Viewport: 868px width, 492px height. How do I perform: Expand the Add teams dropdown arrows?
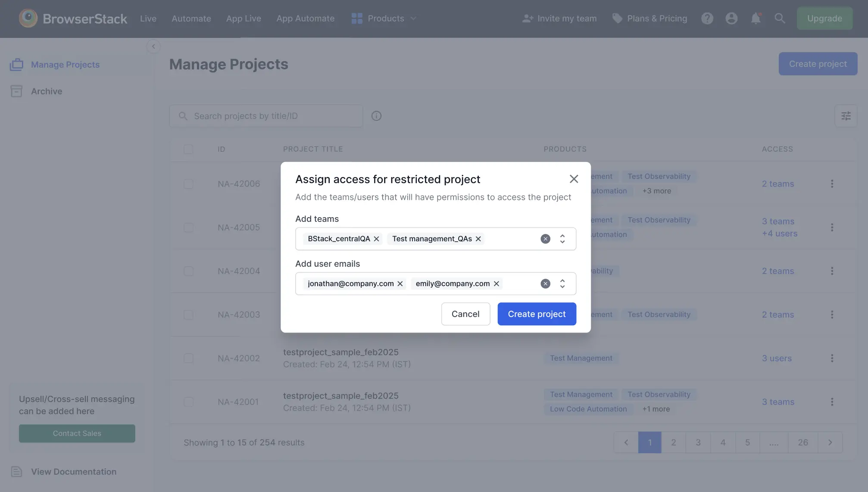pos(562,239)
